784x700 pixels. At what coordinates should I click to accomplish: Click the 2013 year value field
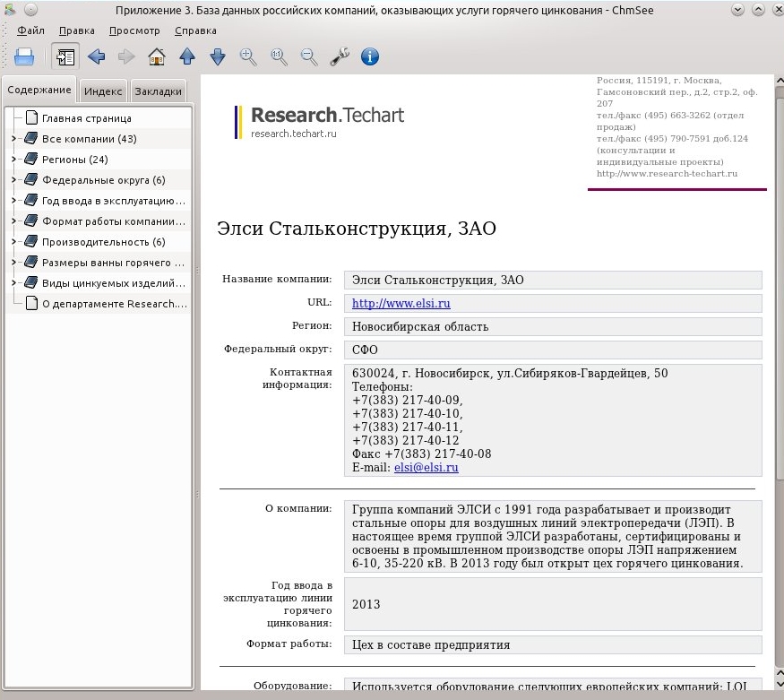pyautogui.click(x=553, y=604)
